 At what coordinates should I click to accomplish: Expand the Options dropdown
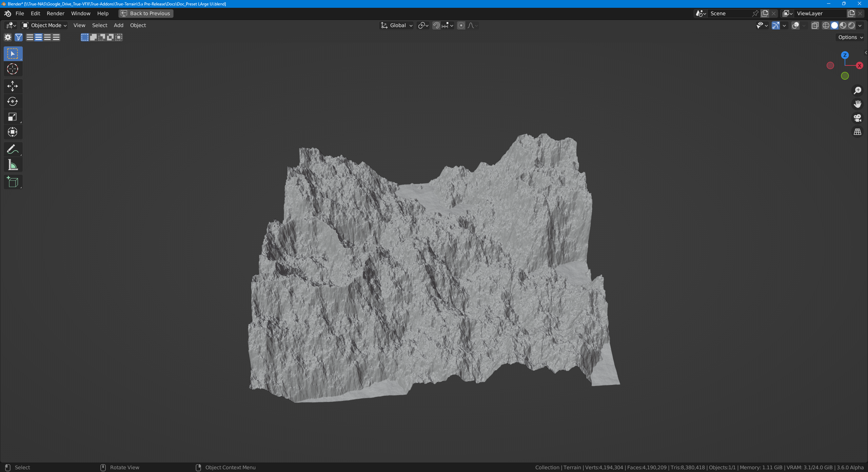850,37
